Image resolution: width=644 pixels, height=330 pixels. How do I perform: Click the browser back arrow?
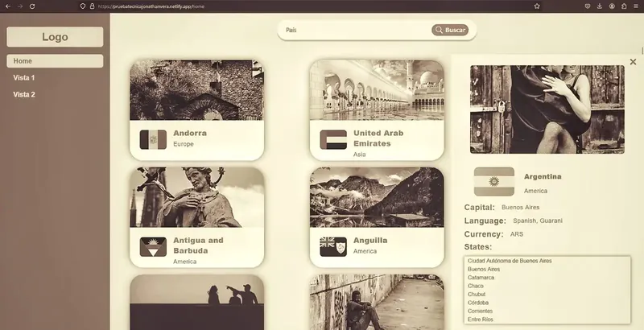coord(8,6)
